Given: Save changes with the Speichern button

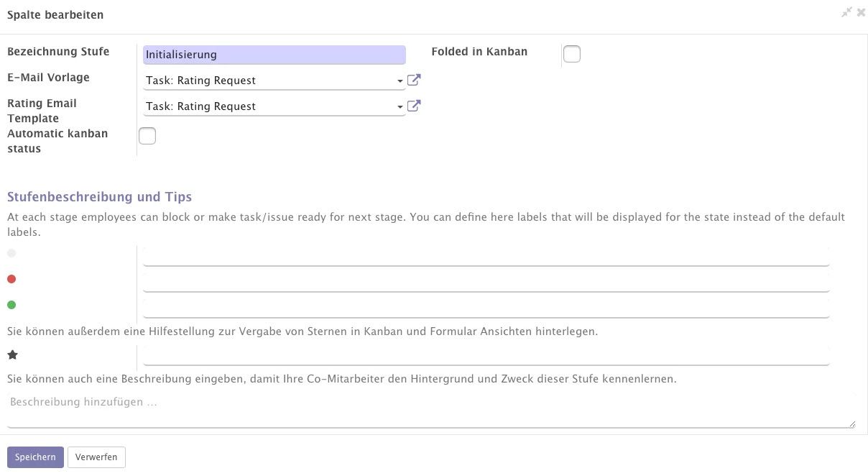Looking at the screenshot, I should (x=35, y=457).
